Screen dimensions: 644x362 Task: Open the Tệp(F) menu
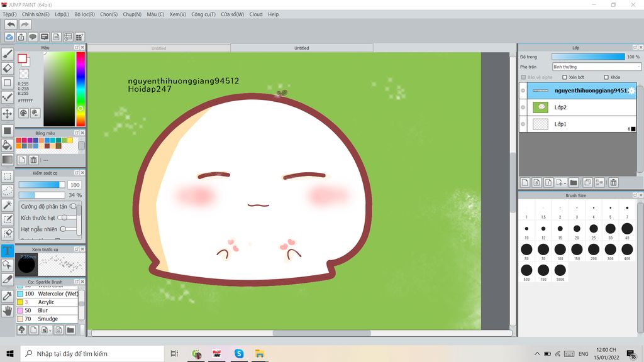pyautogui.click(x=9, y=14)
